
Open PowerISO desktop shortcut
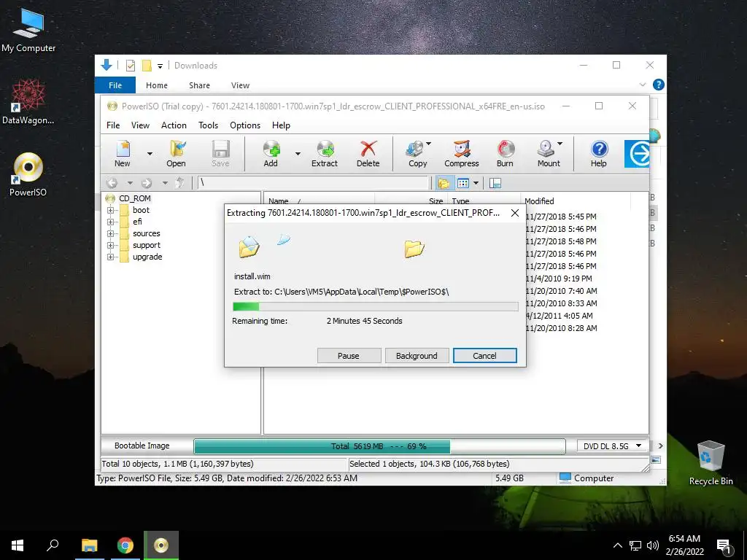(x=28, y=174)
